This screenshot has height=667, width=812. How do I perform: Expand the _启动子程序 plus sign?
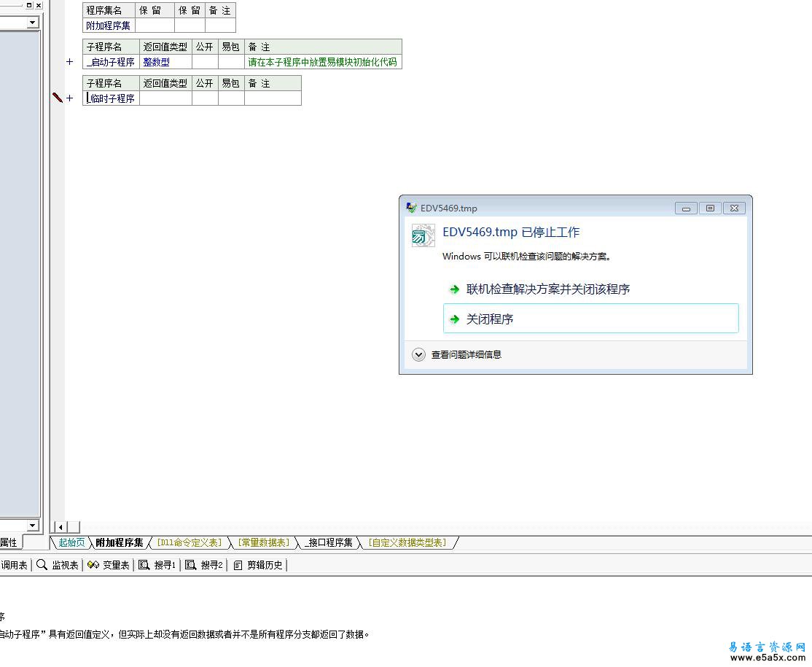70,62
